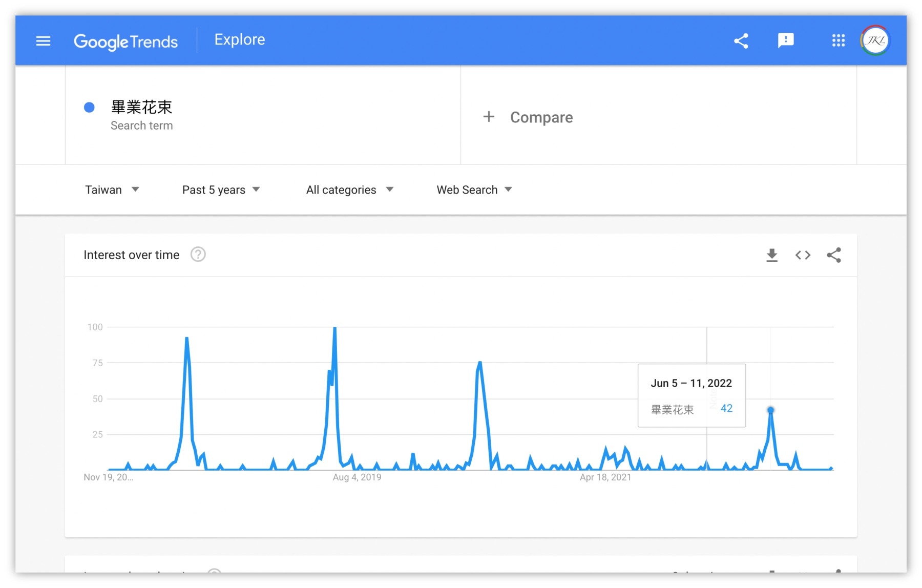Viewport: 922px width, 588px height.
Task: Edit the 畢業花束 search term
Action: 142,107
